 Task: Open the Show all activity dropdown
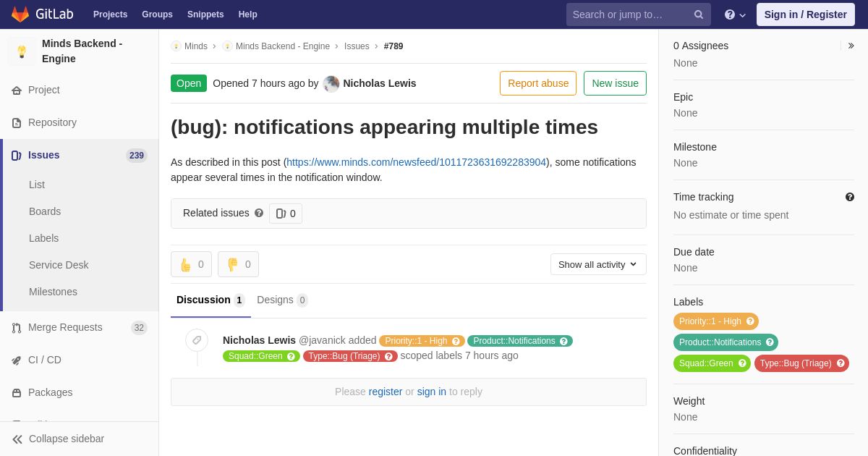(x=598, y=264)
